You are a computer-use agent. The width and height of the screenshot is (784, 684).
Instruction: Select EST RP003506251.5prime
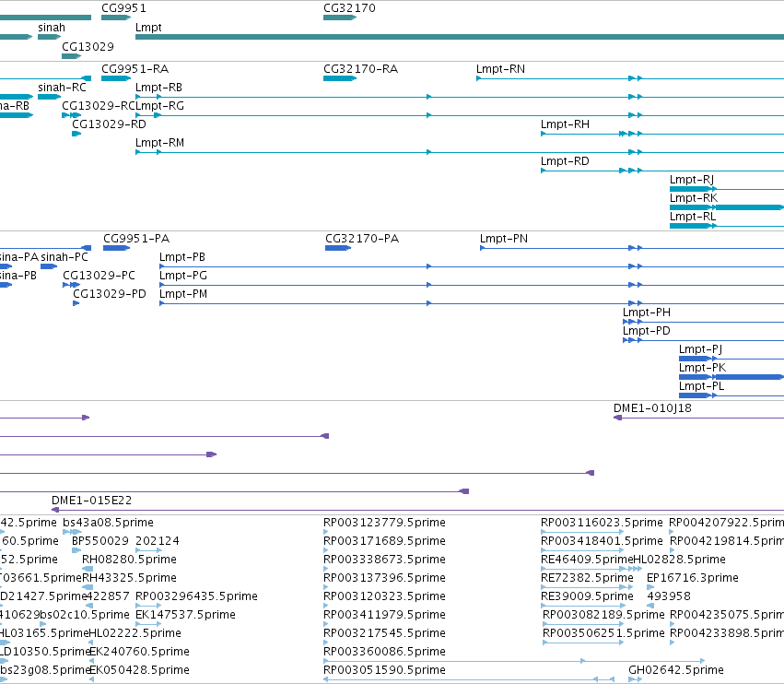tap(583, 643)
